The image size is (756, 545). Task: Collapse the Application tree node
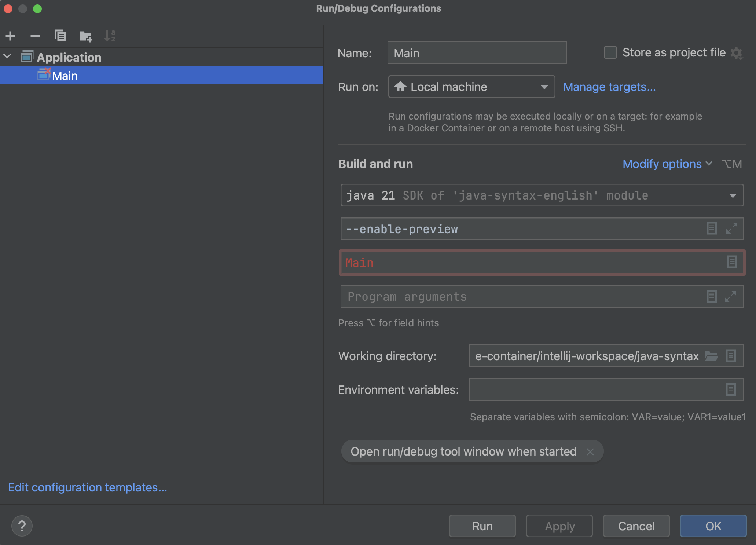(x=8, y=57)
